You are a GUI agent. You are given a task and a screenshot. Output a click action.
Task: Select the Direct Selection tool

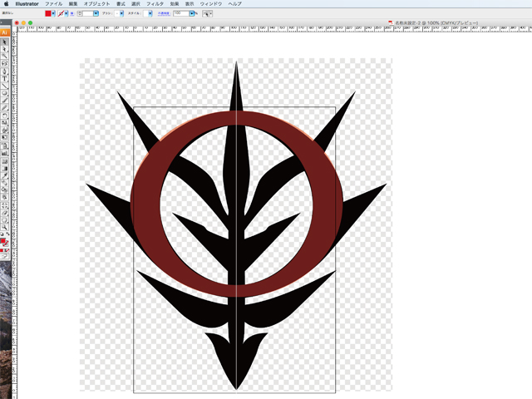pyautogui.click(x=5, y=49)
